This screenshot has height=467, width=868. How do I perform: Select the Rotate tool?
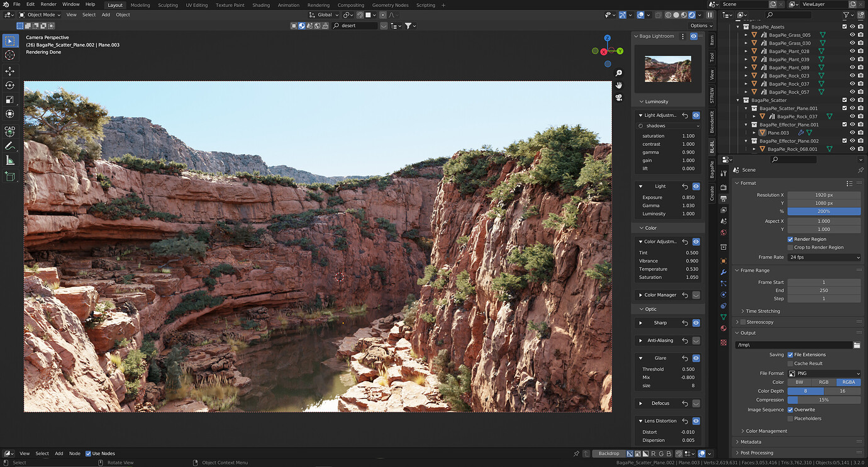9,86
